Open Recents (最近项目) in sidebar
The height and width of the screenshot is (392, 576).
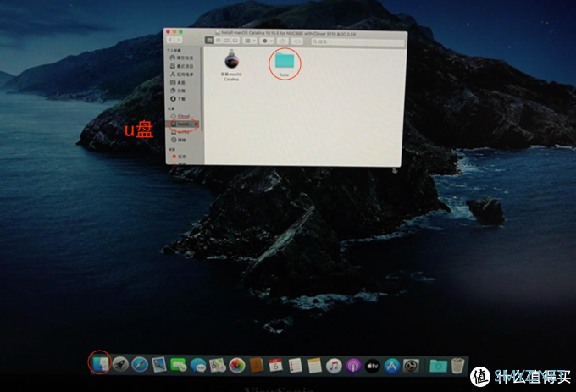pos(181,66)
